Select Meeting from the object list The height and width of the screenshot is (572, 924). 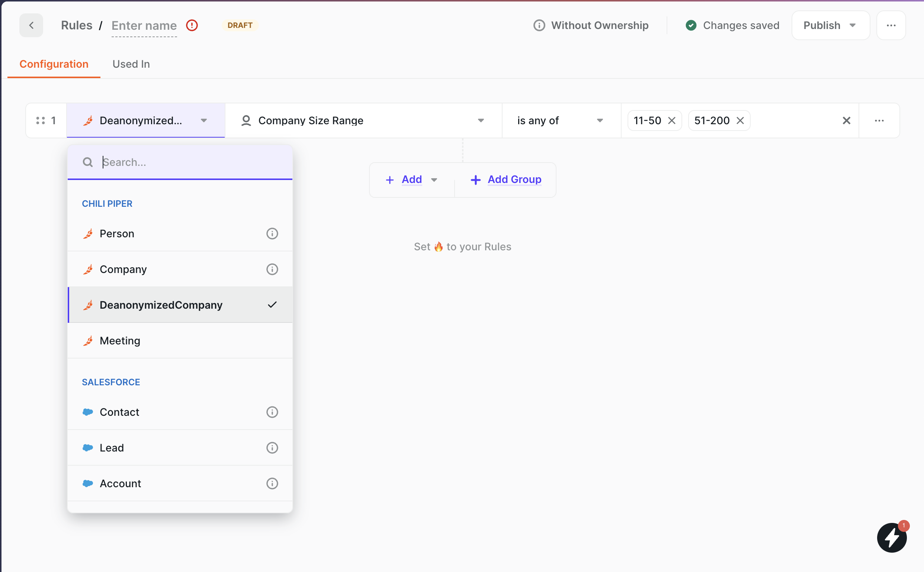pyautogui.click(x=120, y=340)
